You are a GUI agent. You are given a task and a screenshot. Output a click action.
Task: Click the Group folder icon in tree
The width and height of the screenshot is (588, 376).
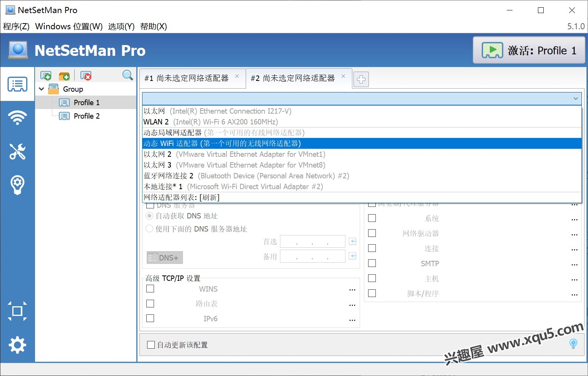54,89
